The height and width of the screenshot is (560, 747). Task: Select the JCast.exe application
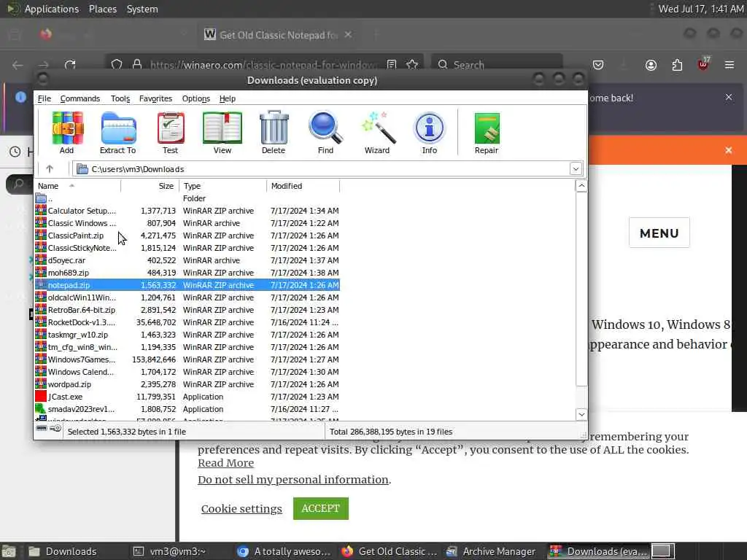tap(187, 396)
